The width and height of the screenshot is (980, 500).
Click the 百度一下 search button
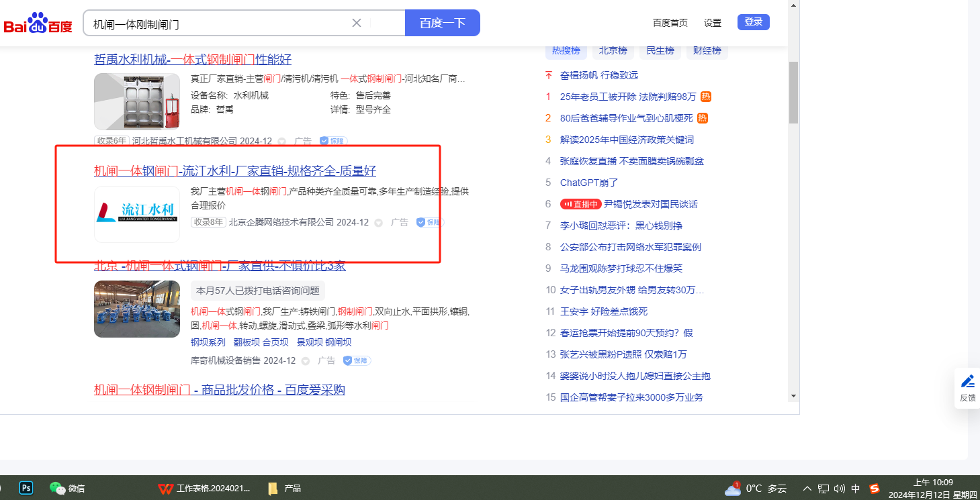tap(442, 23)
